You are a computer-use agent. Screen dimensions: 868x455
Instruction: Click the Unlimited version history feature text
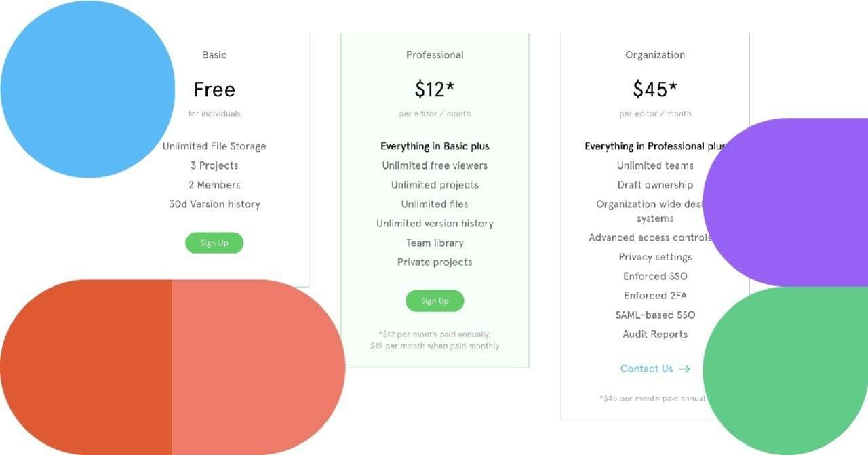435,223
